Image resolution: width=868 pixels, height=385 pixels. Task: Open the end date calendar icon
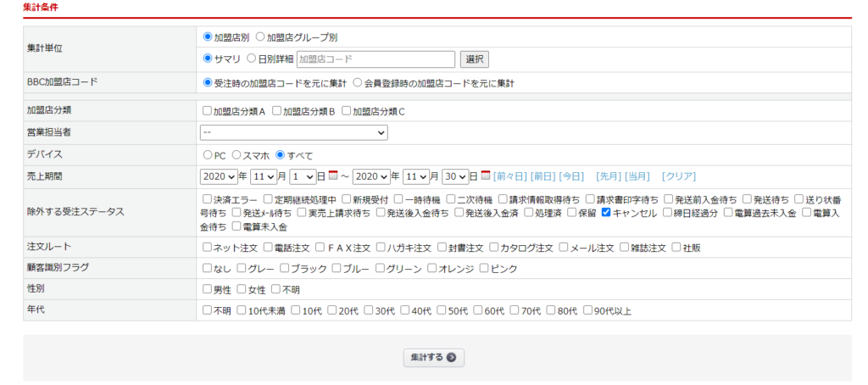pyautogui.click(x=486, y=176)
